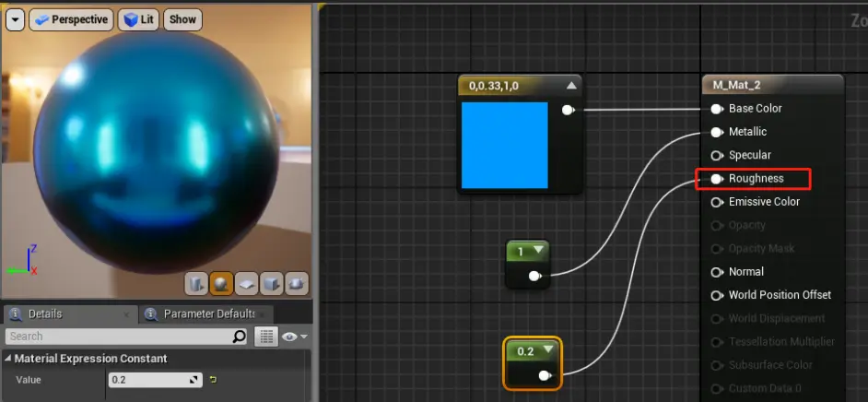Image resolution: width=868 pixels, height=402 pixels.
Task: Close the Parameter Defaults tab
Action: [262, 315]
